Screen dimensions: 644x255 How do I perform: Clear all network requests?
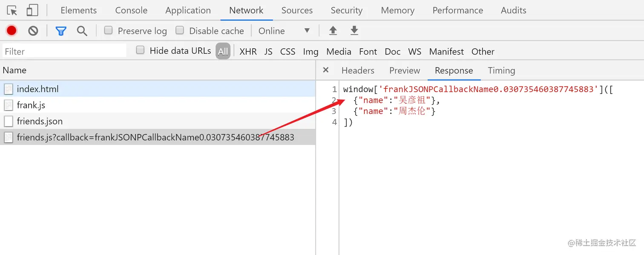tap(33, 30)
